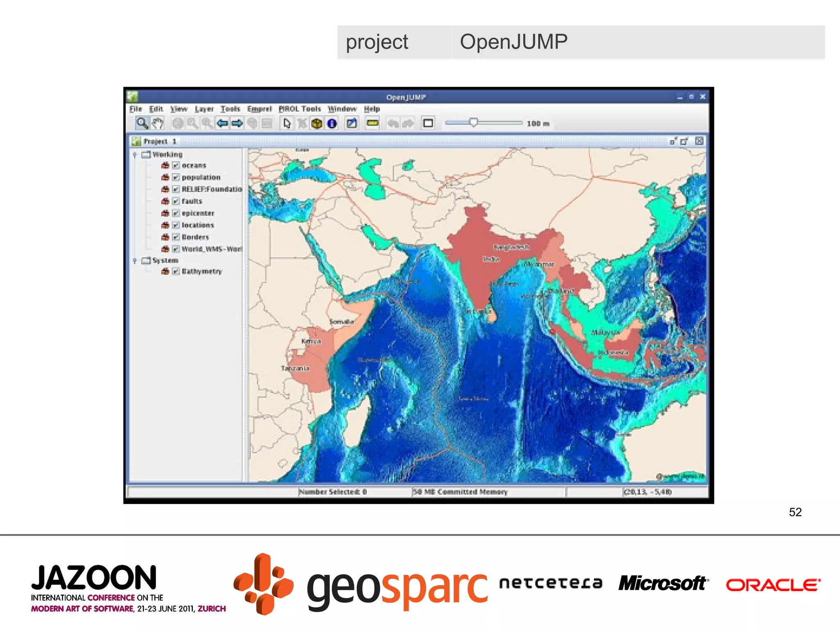
Task: Select the Borders layer in list
Action: [x=195, y=237]
